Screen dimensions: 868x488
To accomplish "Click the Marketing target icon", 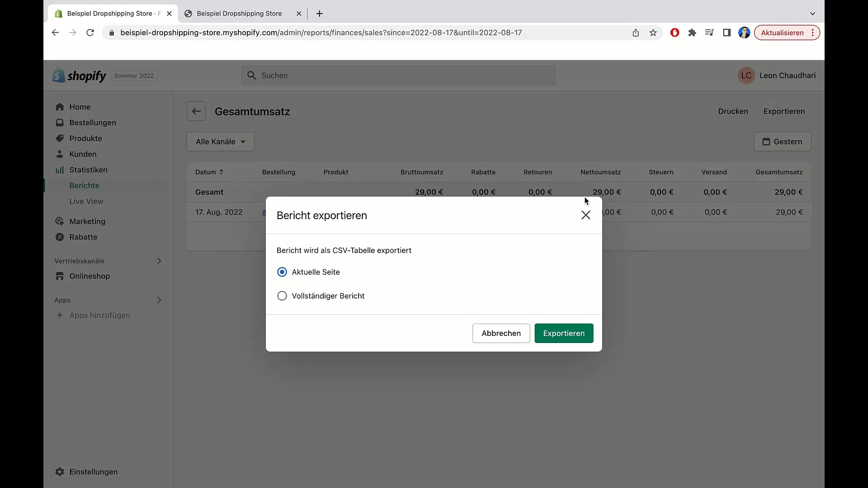I will click(60, 221).
